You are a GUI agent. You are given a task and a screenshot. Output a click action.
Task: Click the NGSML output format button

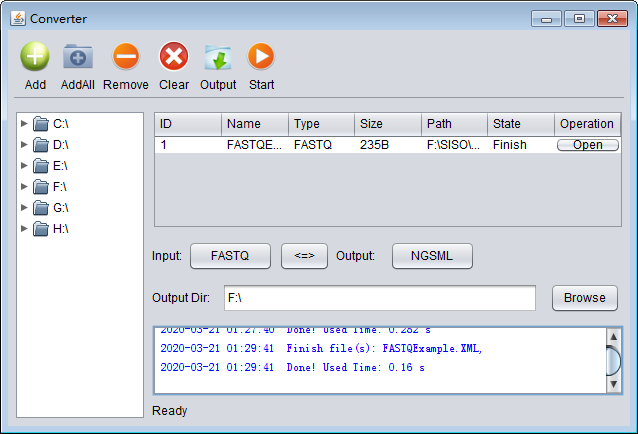coord(432,256)
